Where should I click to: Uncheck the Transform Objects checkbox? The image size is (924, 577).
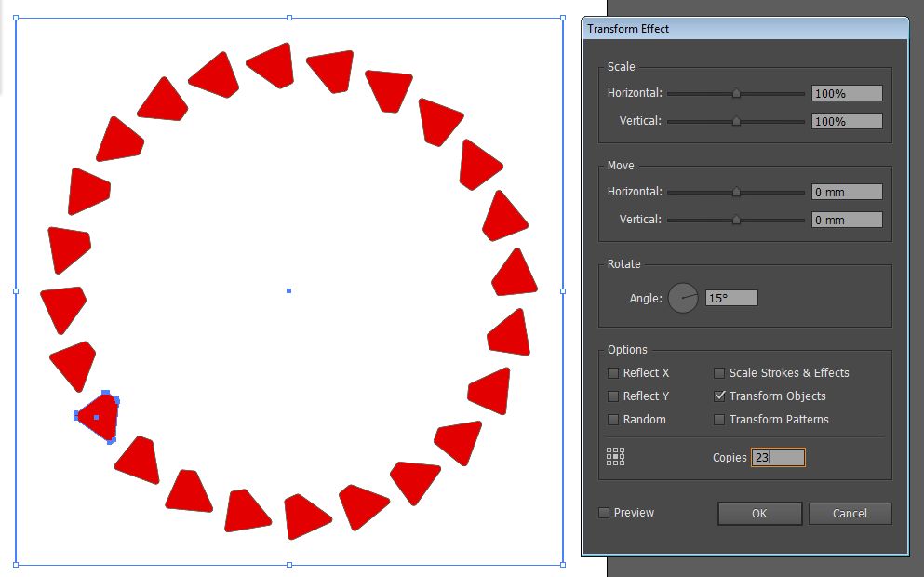[x=719, y=396]
